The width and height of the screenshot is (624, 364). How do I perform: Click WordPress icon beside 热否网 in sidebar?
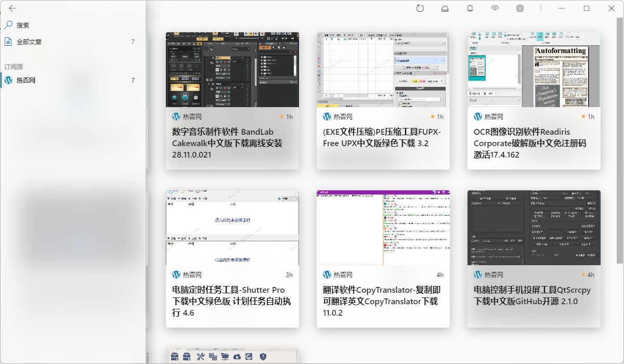8,80
